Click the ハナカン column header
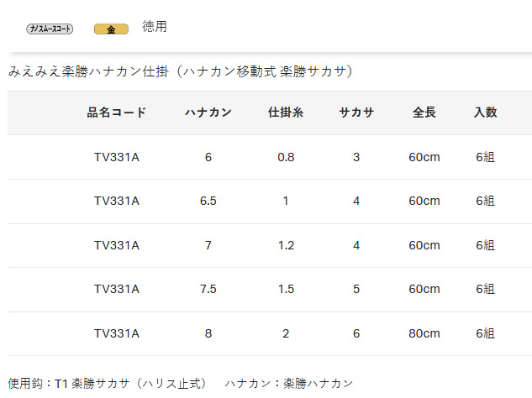The width and height of the screenshot is (532, 398). tap(208, 113)
